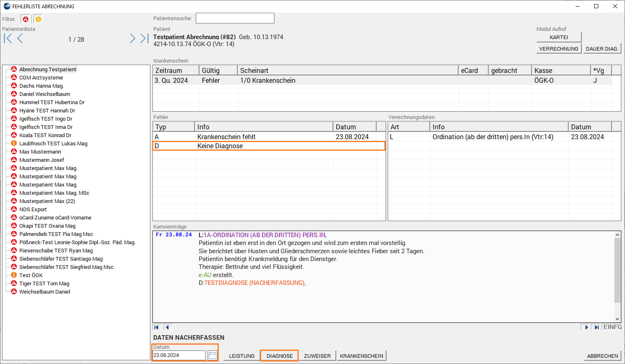
Task: Open the Datum calendar picker
Action: pyautogui.click(x=212, y=355)
